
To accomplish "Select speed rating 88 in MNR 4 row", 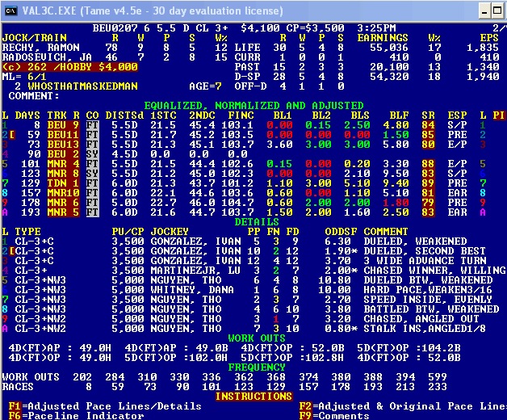I will pyautogui.click(x=428, y=164).
